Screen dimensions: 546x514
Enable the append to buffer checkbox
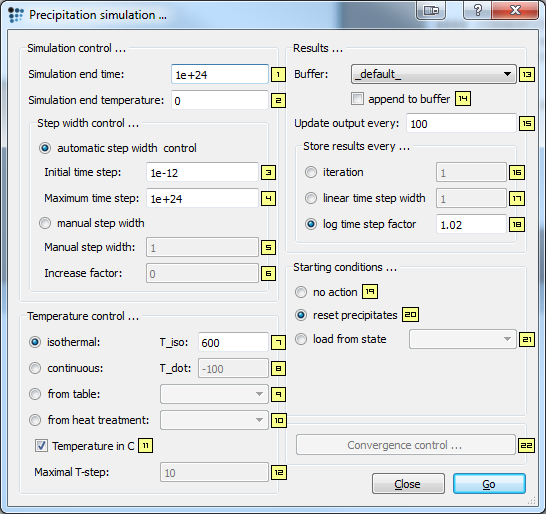[x=357, y=99]
